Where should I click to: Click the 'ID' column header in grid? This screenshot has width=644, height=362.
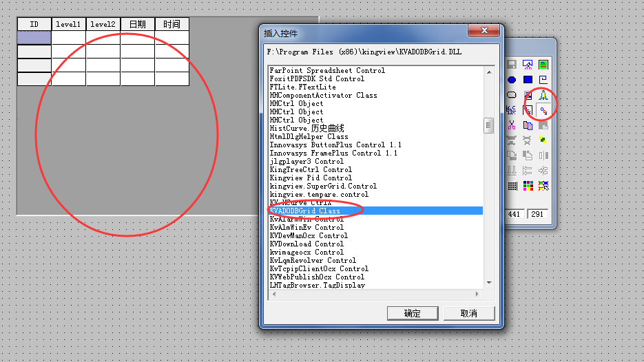(x=34, y=24)
